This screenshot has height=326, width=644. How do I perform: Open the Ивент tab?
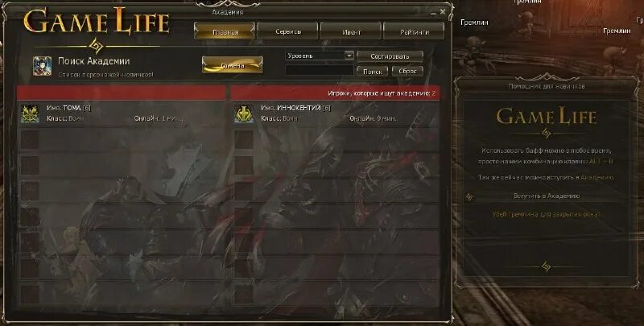point(351,31)
